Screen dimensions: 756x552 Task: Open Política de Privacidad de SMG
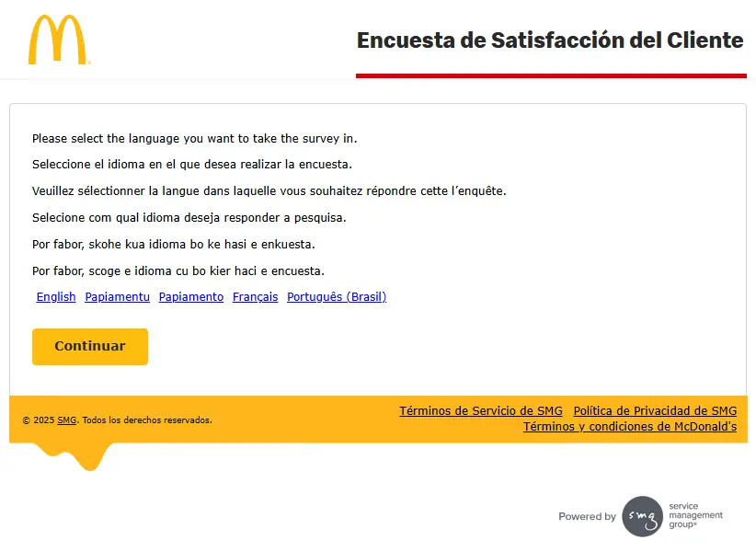tap(655, 410)
